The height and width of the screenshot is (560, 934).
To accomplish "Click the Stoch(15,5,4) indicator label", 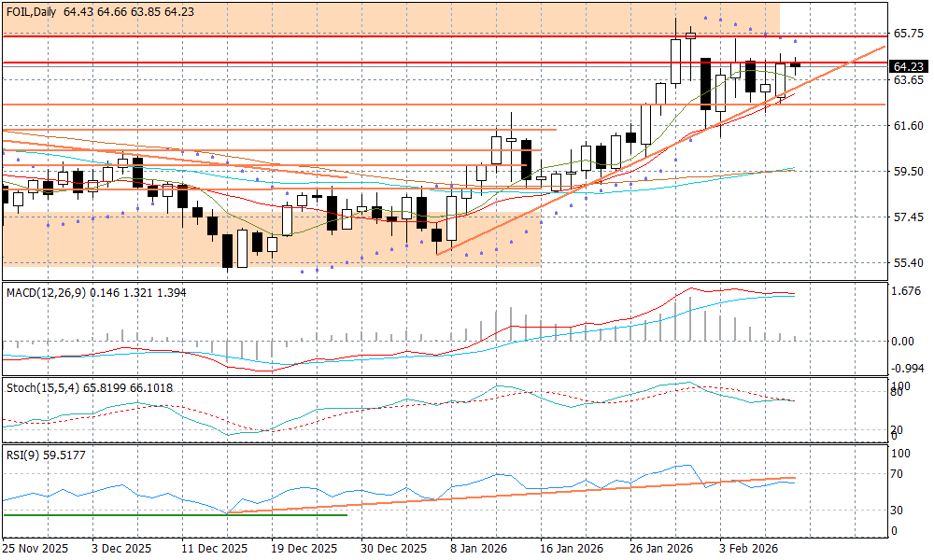I will [x=41, y=387].
